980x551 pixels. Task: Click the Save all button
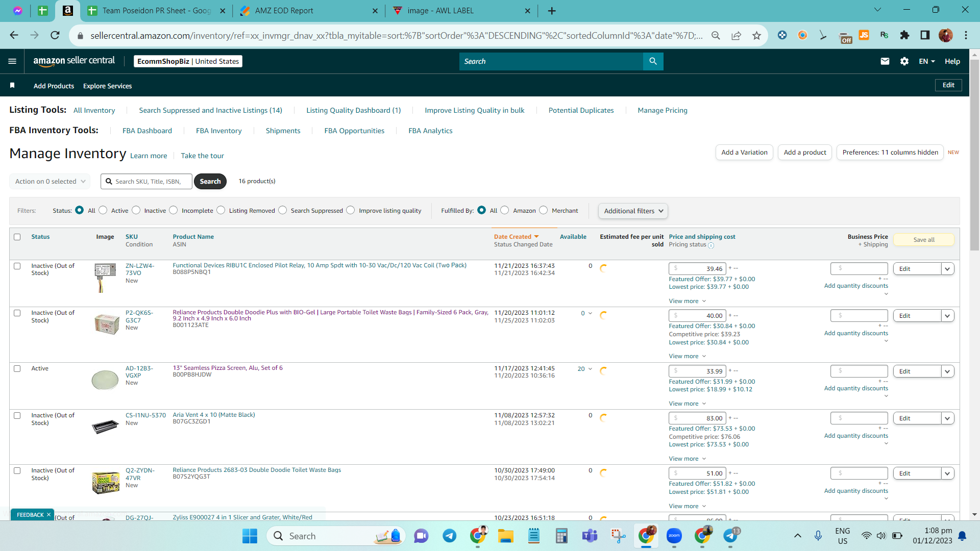(924, 240)
